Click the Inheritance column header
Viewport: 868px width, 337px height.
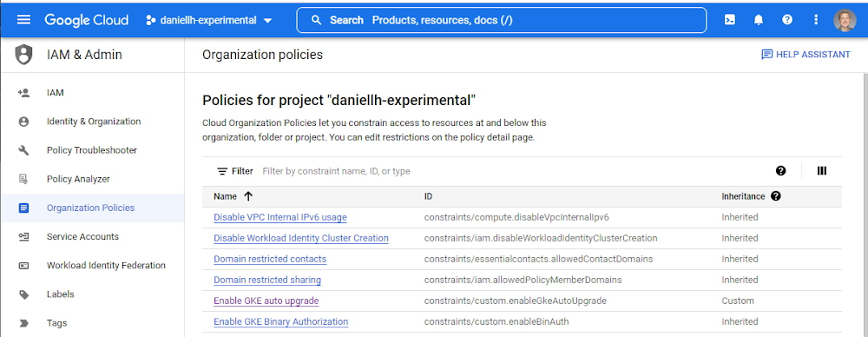click(744, 196)
